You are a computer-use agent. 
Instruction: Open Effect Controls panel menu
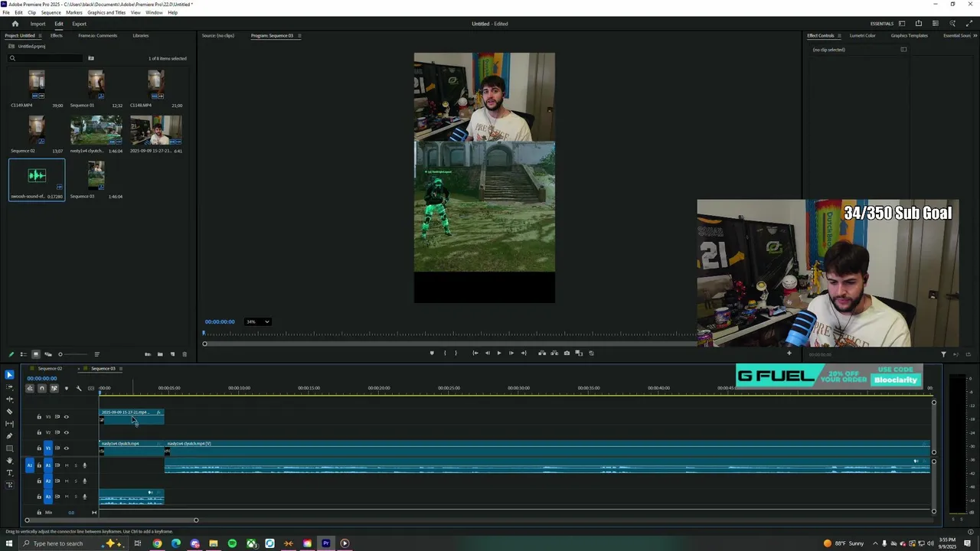[x=839, y=35]
